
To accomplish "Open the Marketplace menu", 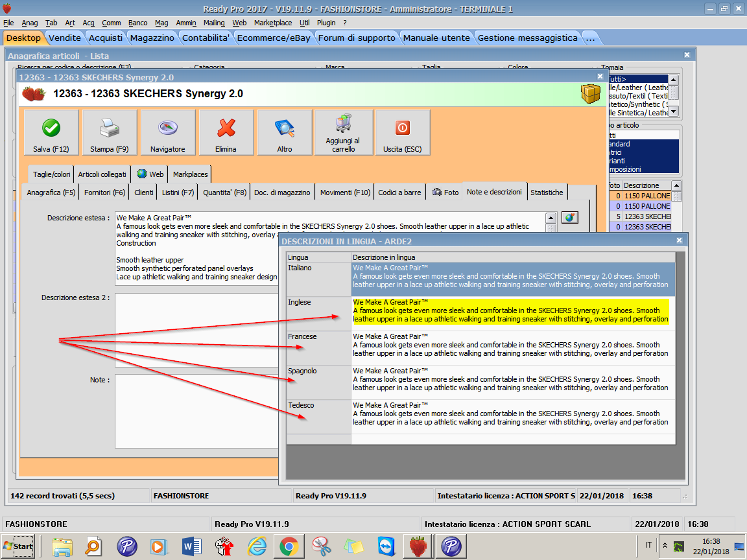I will [x=273, y=23].
